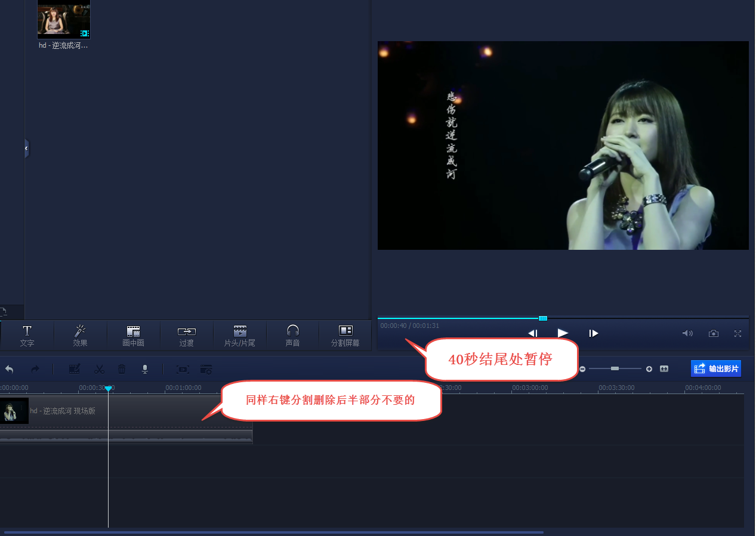The height and width of the screenshot is (536, 756).
Task: Click the crop and zoom frame icon
Action: click(183, 370)
